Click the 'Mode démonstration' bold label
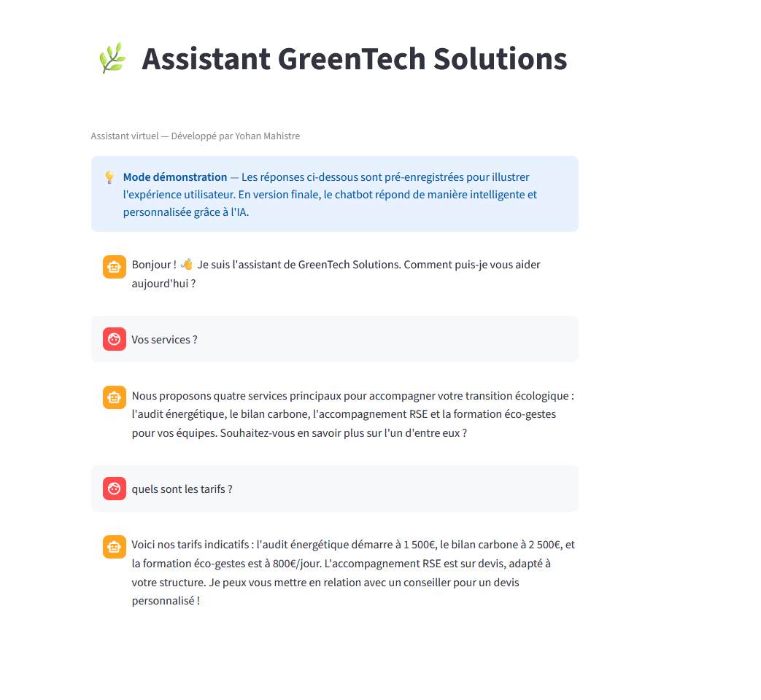 [x=174, y=176]
